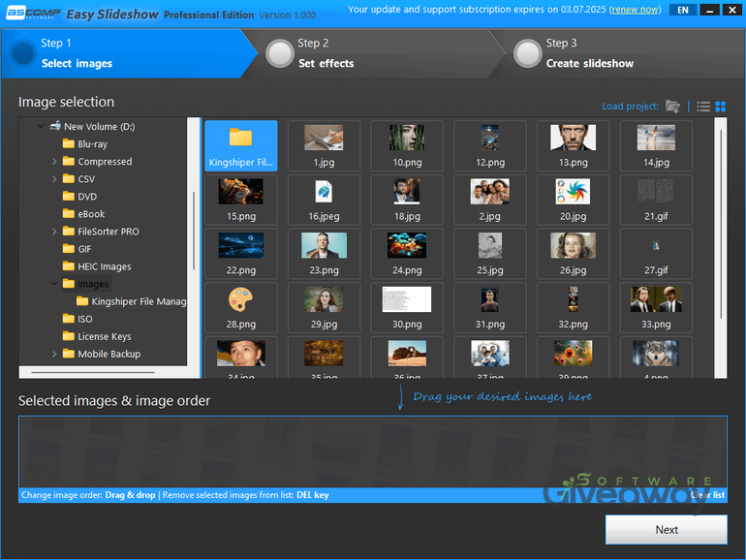
Task: Collapse the Images folder
Action: point(54,284)
